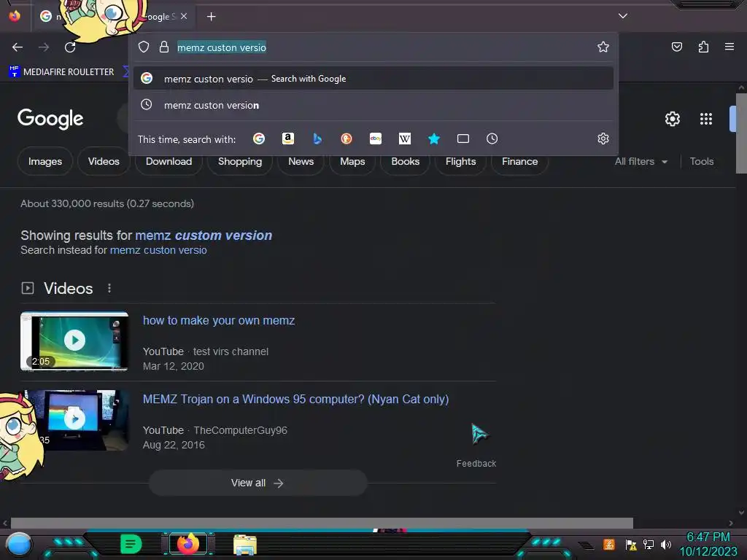This screenshot has width=747, height=560.
Task: Bookmark this page with the star
Action: click(x=603, y=47)
